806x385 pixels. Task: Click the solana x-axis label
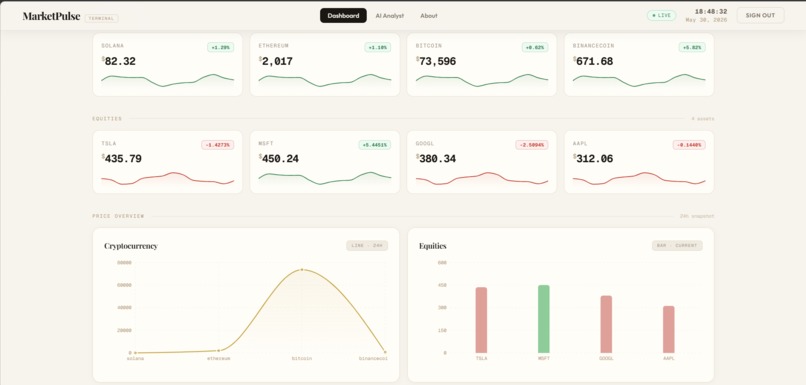click(135, 358)
